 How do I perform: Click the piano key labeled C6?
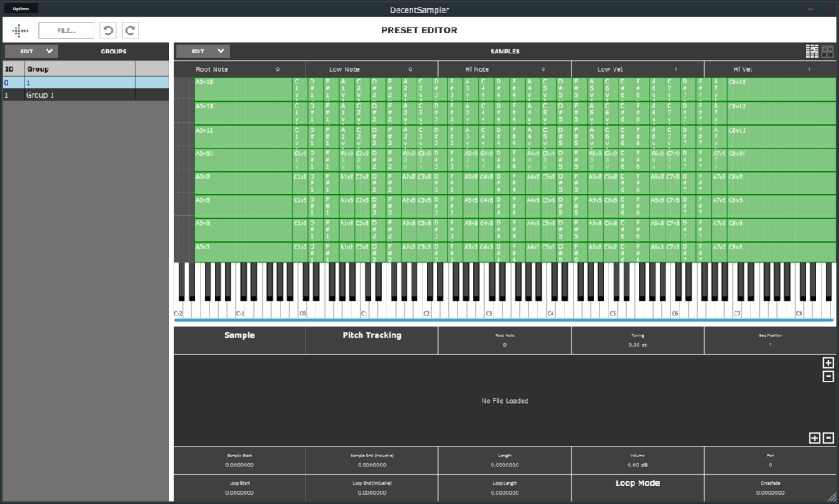click(x=675, y=310)
